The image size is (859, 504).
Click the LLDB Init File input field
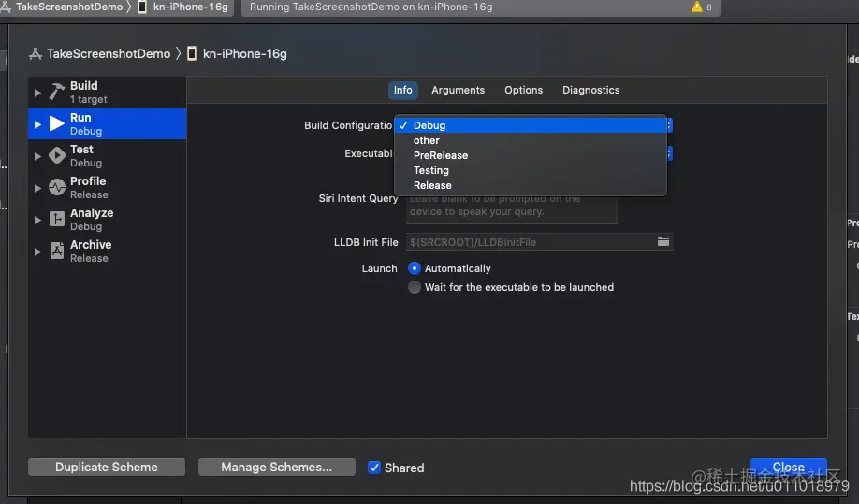point(539,242)
